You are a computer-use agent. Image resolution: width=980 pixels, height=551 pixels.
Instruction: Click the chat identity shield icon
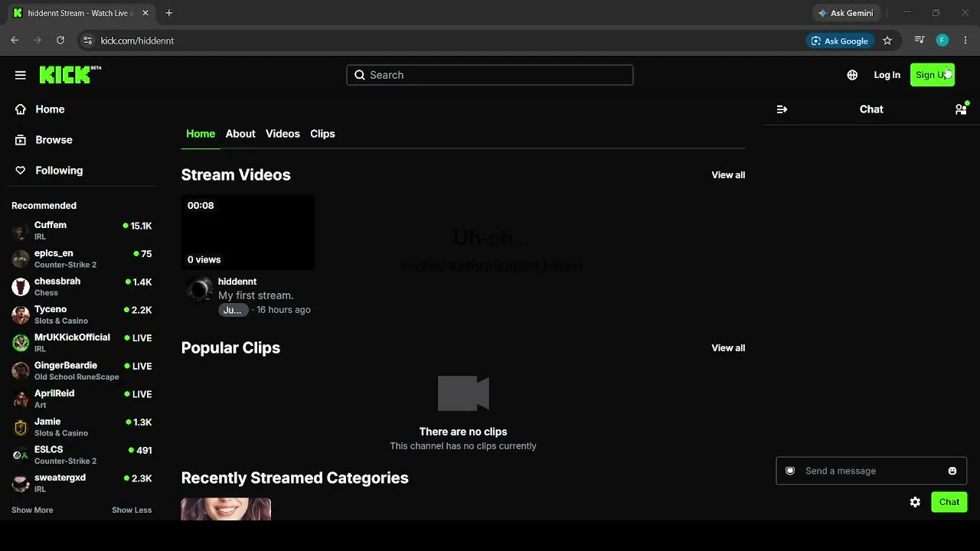point(790,471)
